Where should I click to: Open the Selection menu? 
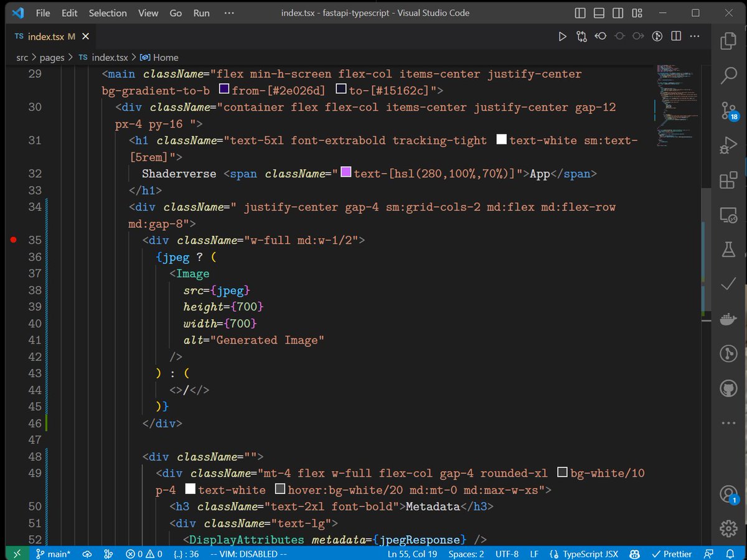[x=108, y=13]
